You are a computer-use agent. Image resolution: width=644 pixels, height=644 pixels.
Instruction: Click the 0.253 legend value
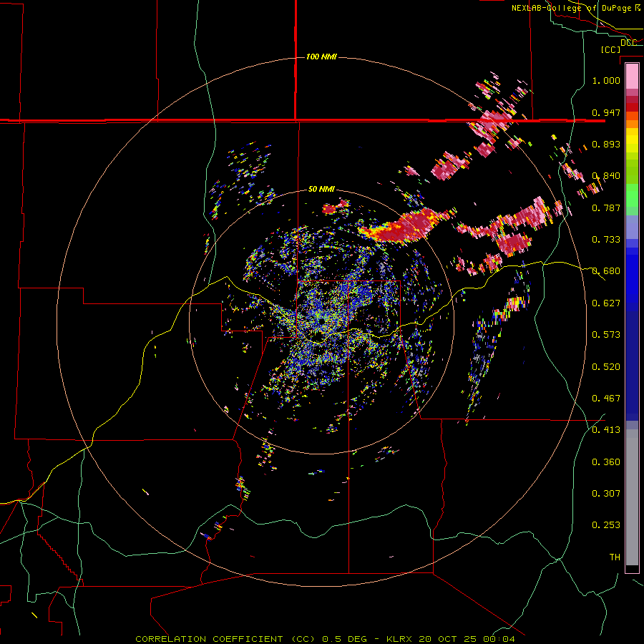pos(606,525)
